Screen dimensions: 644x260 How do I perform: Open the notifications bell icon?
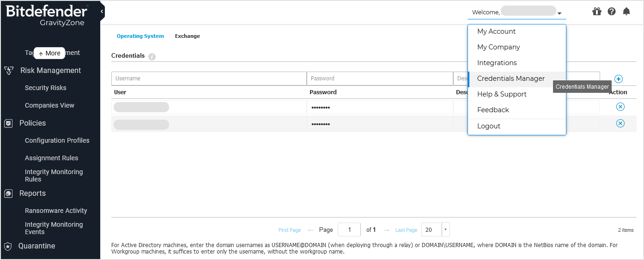pyautogui.click(x=626, y=12)
